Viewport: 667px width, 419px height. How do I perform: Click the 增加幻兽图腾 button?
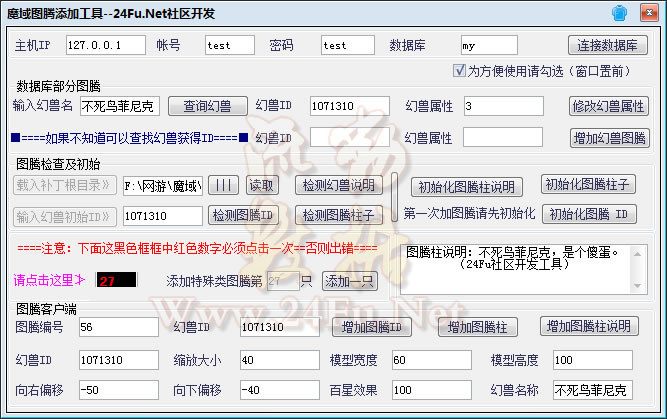point(609,137)
